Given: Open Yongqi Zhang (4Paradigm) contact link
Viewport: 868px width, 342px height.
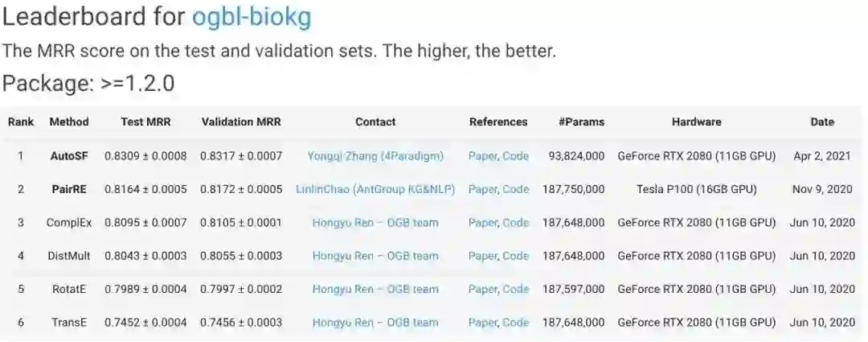Looking at the screenshot, I should [375, 156].
